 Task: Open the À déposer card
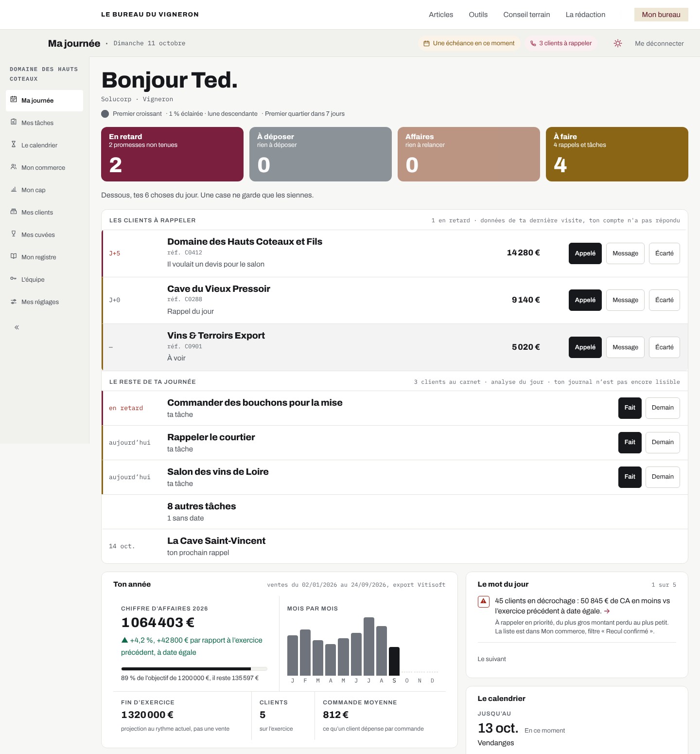tap(320, 154)
